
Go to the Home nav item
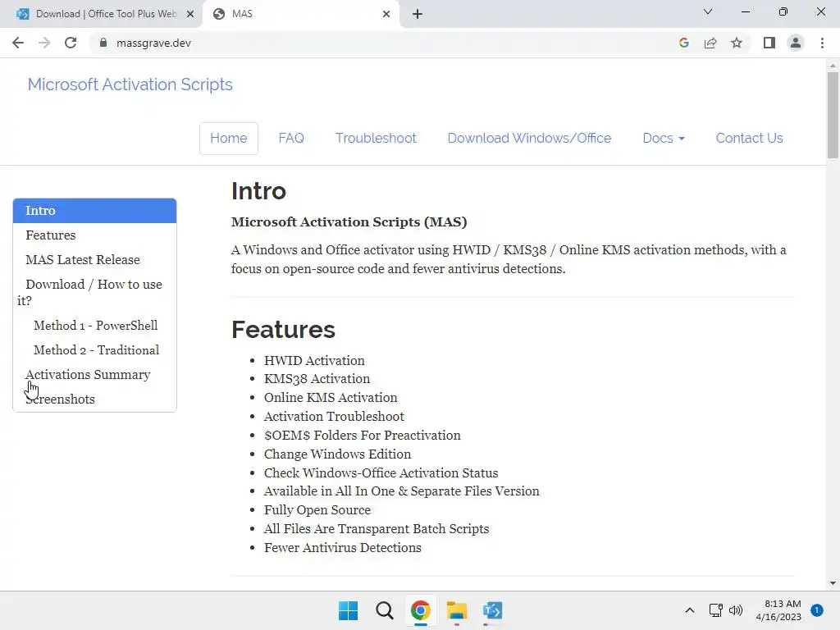pyautogui.click(x=229, y=138)
